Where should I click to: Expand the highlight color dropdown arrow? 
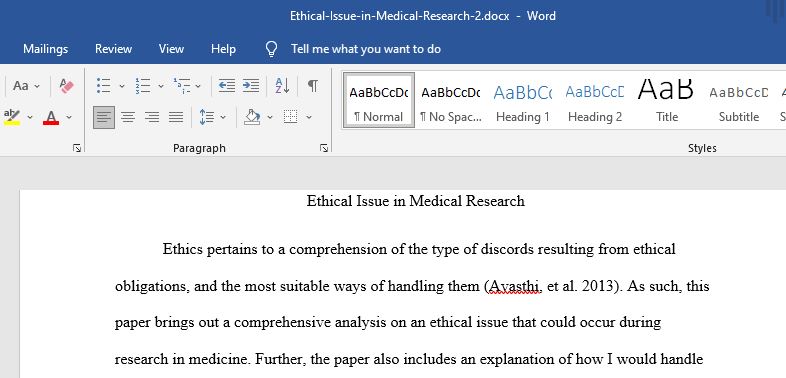[x=30, y=117]
